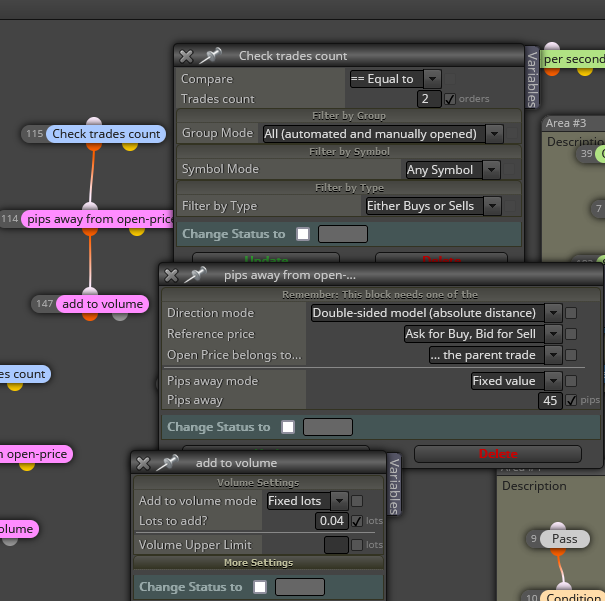This screenshot has width=605, height=601.
Task: Toggle the Compare row checkbox
Action: tap(450, 79)
